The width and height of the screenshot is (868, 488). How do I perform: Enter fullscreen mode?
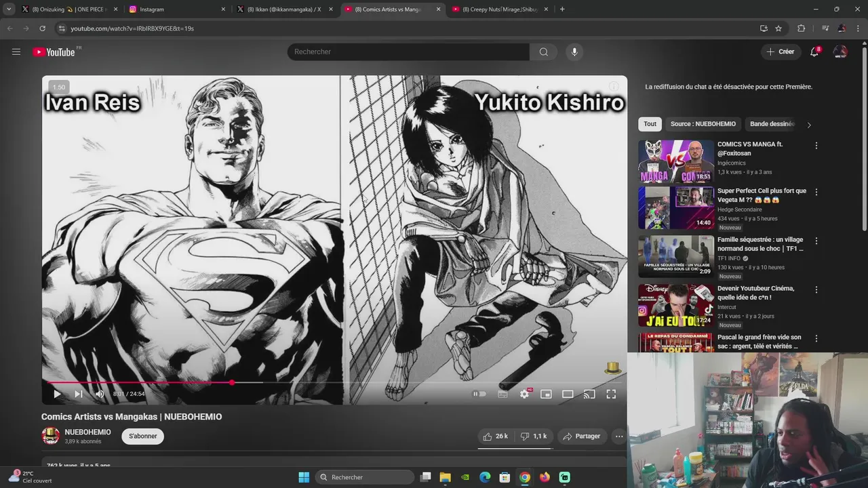[611, 394]
